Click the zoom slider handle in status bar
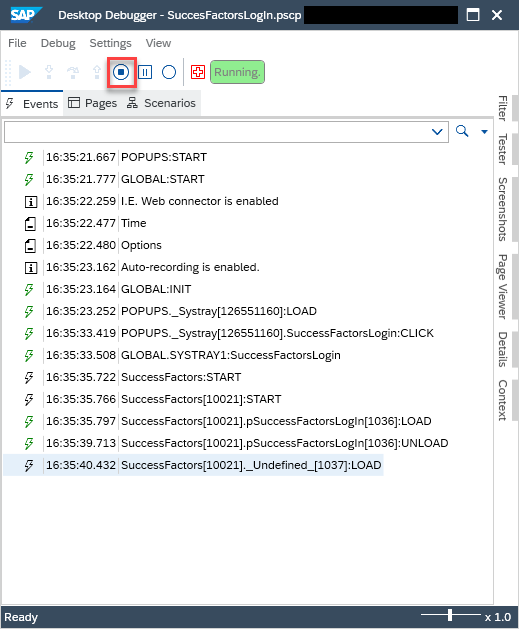This screenshot has height=629, width=519. pyautogui.click(x=450, y=615)
